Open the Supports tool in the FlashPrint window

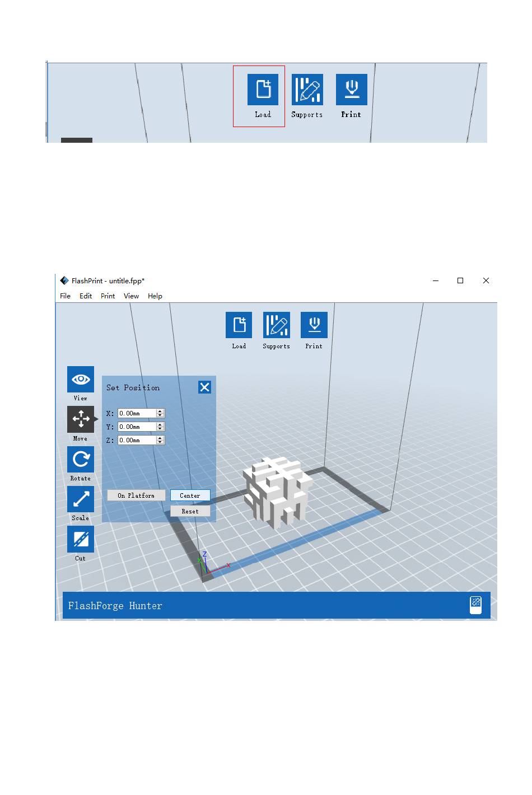[277, 325]
